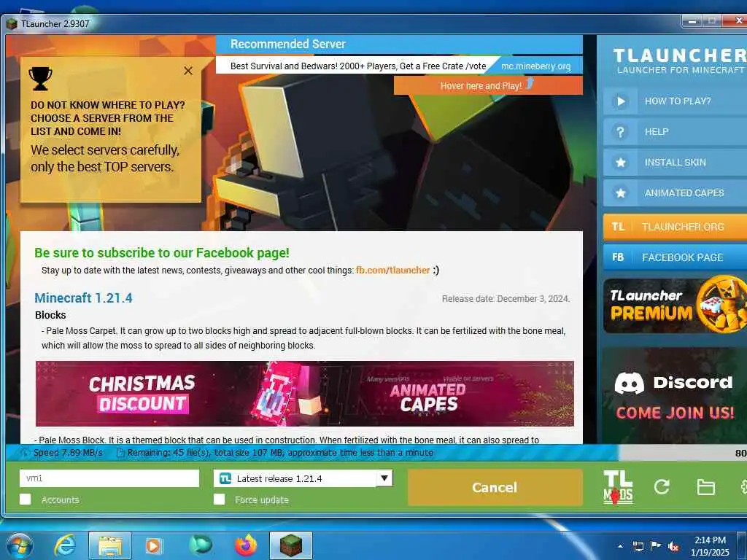Screen dimensions: 747x560
Task: Click the play icon beside How to Play
Action: click(620, 101)
